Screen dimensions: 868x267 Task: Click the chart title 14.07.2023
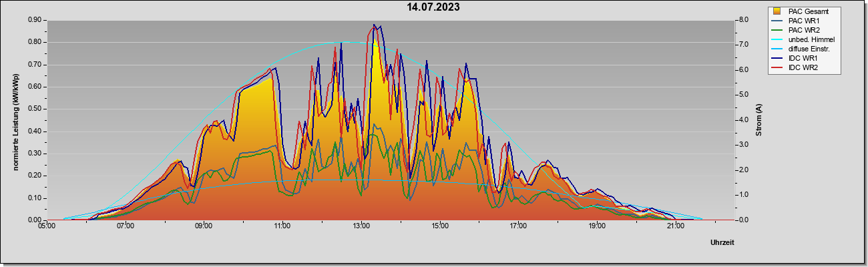point(434,7)
